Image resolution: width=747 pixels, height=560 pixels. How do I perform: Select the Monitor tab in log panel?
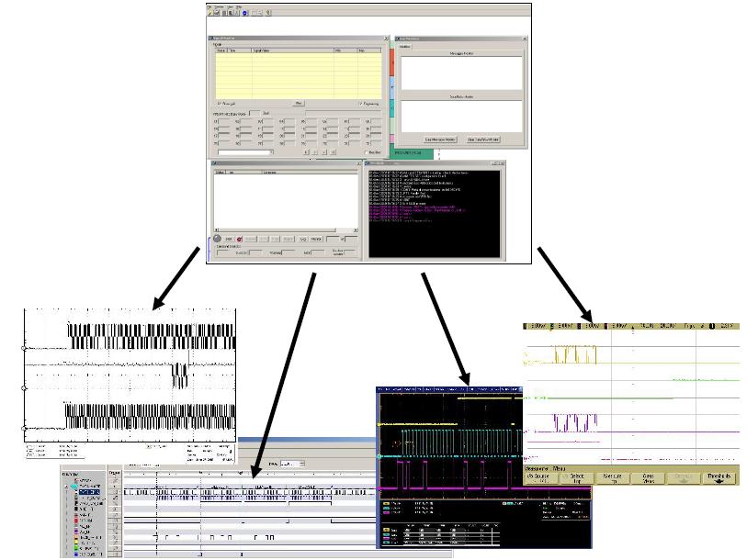pos(407,46)
